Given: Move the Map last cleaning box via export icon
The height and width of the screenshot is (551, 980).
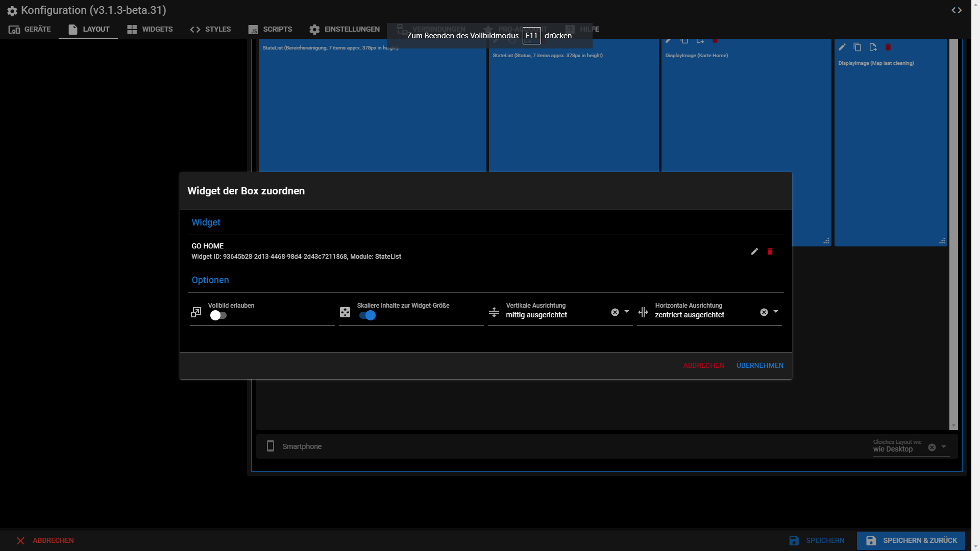Looking at the screenshot, I should (873, 47).
